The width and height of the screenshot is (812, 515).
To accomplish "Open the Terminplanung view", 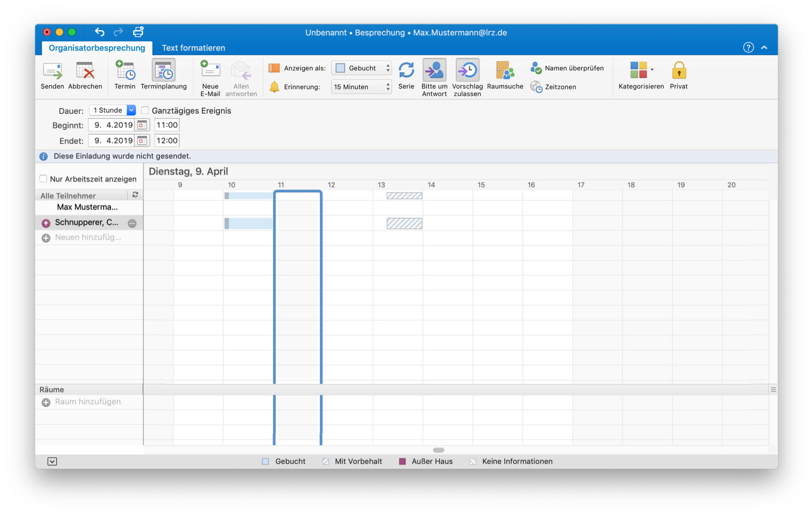I will [164, 71].
